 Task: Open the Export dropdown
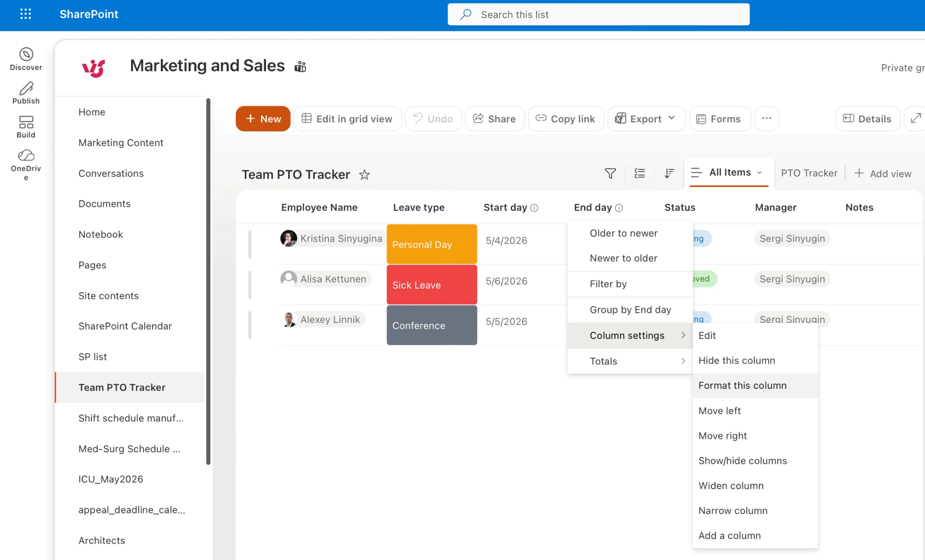coord(646,119)
